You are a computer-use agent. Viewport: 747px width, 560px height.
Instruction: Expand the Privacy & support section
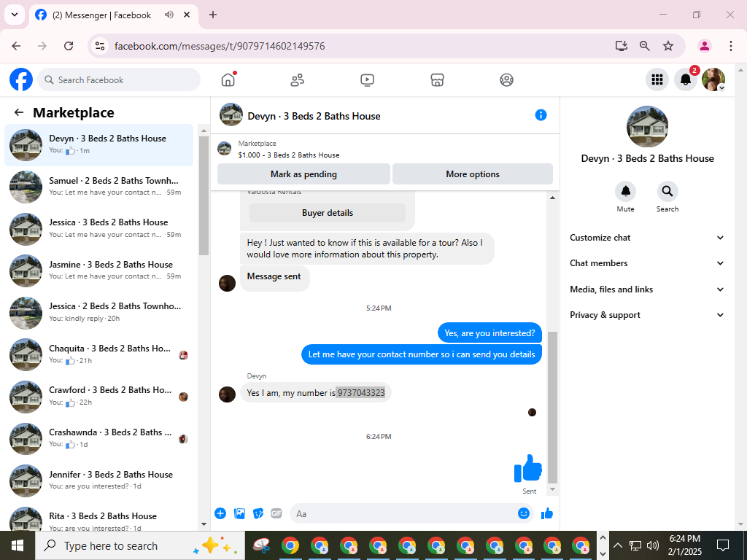coord(647,315)
